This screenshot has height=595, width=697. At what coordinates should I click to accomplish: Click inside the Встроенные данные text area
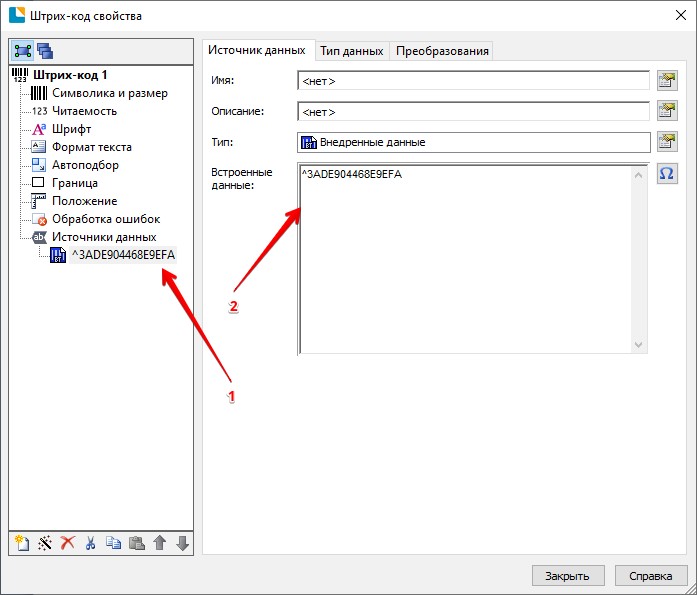click(470, 260)
